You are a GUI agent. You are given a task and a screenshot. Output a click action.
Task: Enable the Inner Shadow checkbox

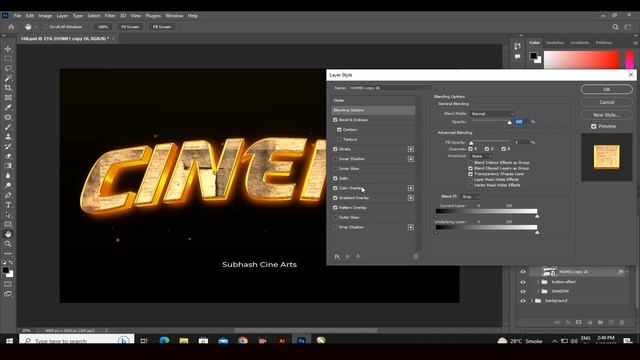click(x=335, y=159)
